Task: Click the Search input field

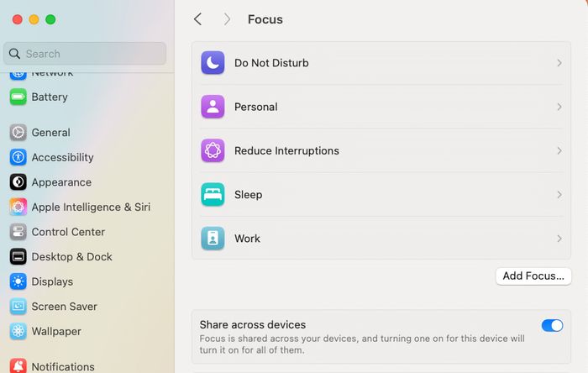Action: click(85, 54)
